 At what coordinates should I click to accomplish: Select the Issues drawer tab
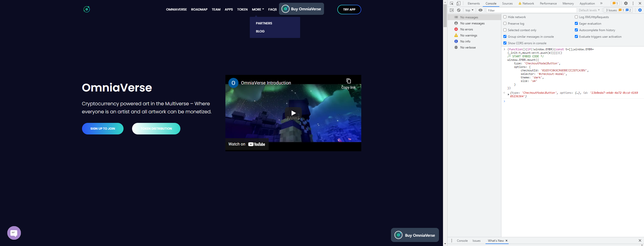476,241
